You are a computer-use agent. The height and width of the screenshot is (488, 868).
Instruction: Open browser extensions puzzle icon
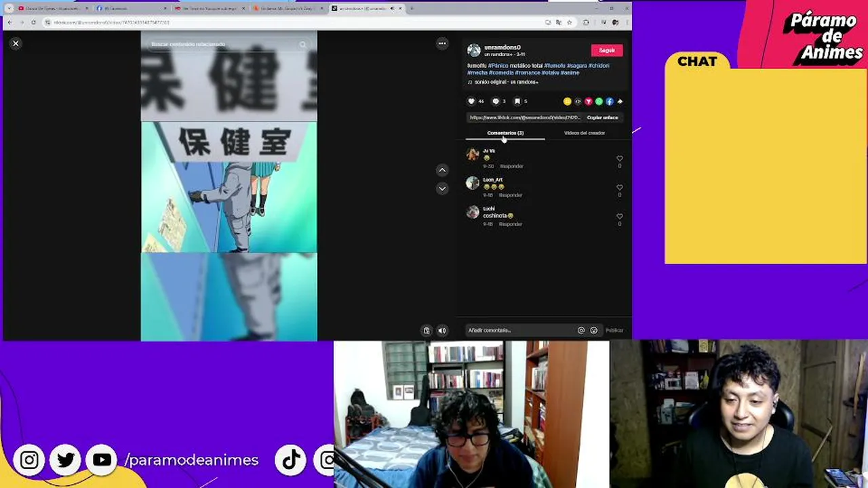[x=586, y=22]
